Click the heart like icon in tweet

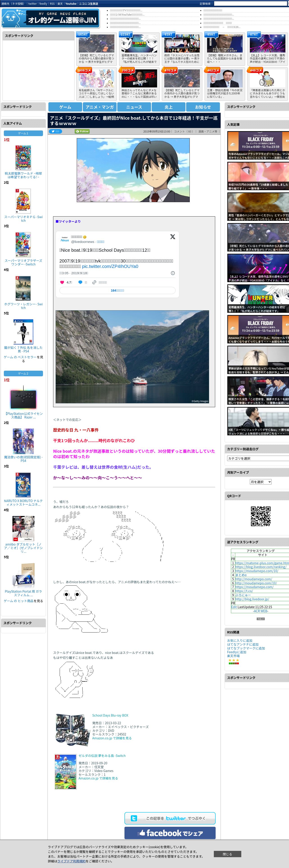coord(62,282)
